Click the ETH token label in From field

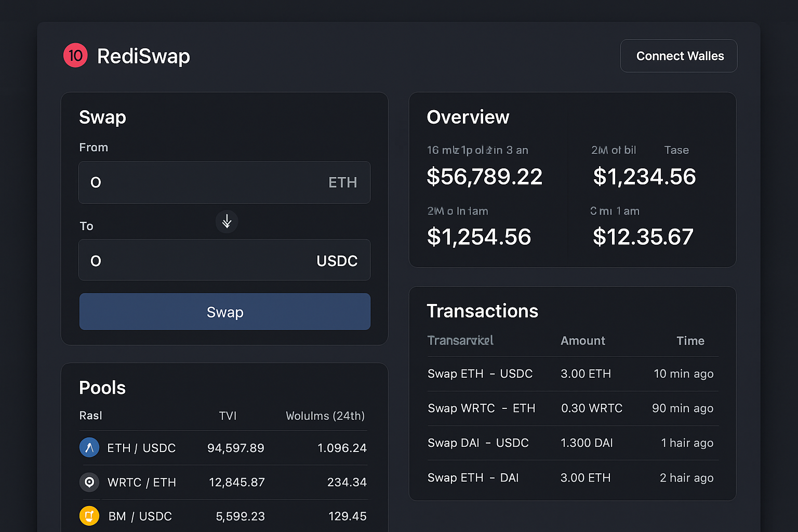[x=342, y=182]
